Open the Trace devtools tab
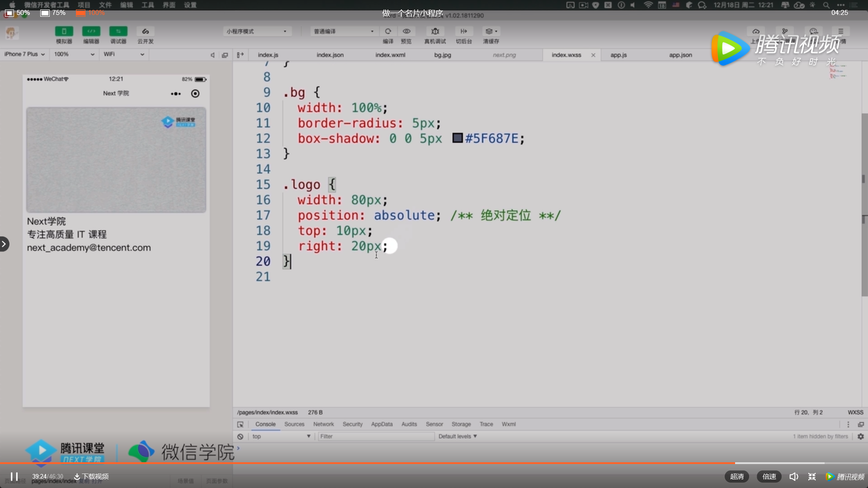The image size is (868, 488). click(x=486, y=424)
